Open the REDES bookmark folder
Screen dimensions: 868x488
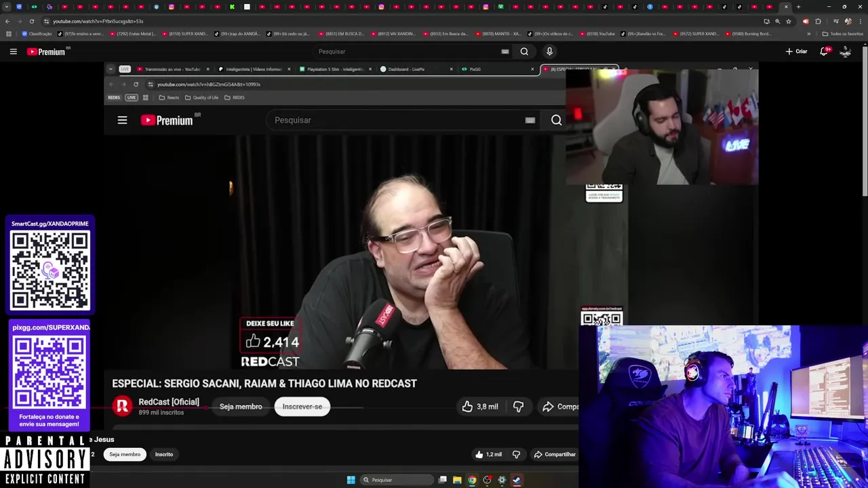pos(235,98)
